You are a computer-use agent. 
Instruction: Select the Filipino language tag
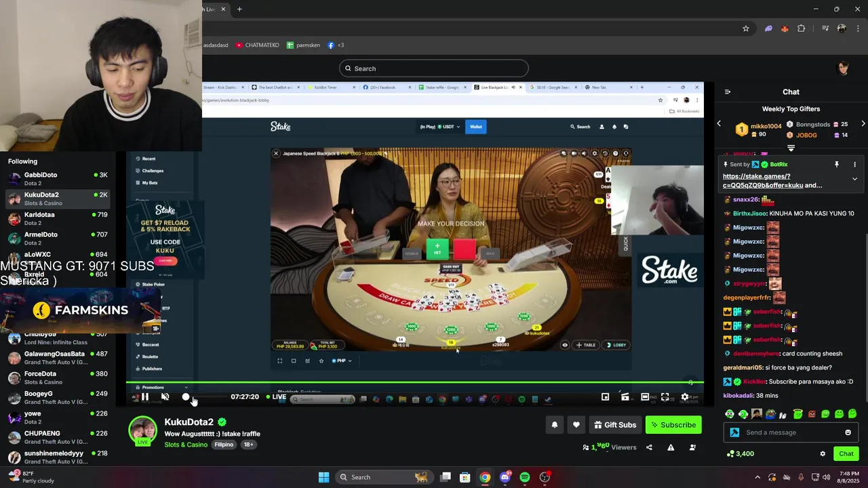(x=224, y=445)
